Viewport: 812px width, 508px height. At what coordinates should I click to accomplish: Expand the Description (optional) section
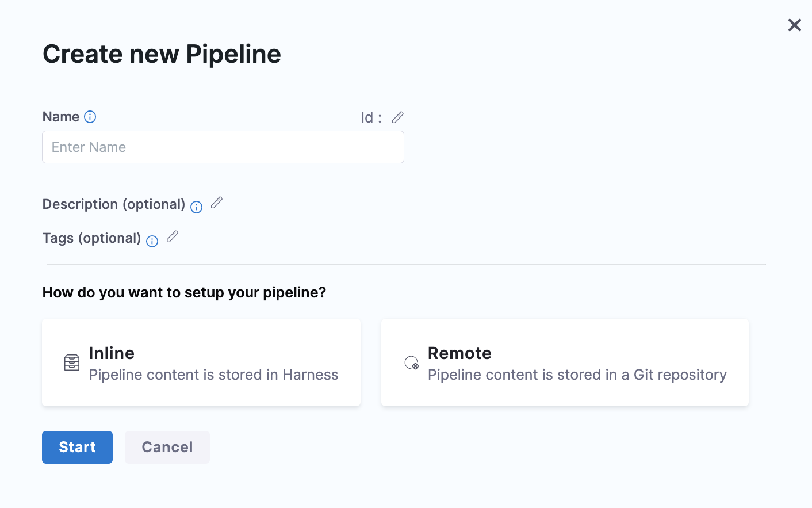click(x=114, y=204)
